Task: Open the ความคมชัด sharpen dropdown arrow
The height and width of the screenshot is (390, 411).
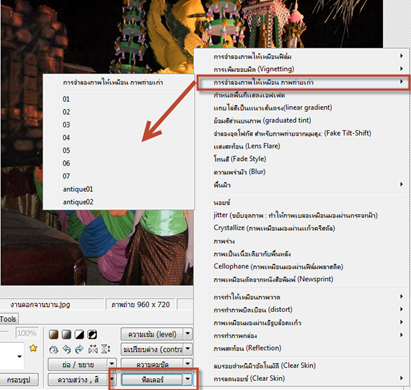Action: (188, 364)
